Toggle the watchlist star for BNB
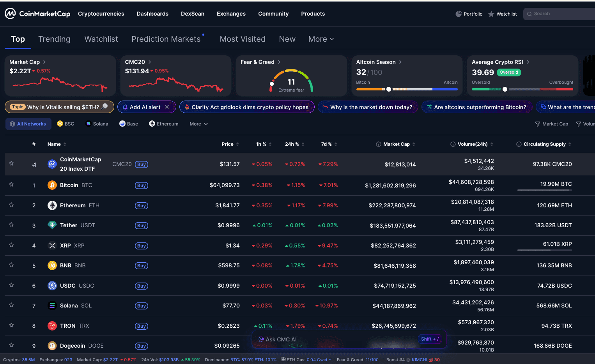This screenshot has width=595, height=364. pos(11,265)
